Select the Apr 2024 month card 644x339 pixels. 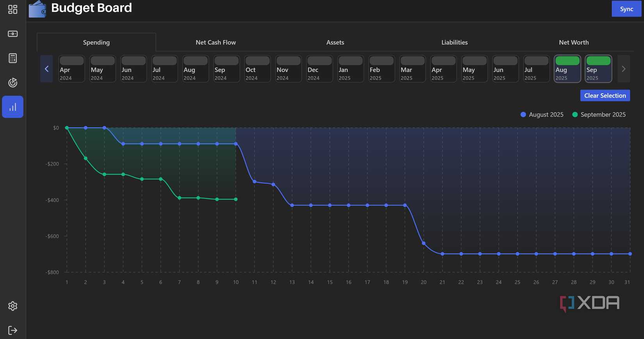71,69
